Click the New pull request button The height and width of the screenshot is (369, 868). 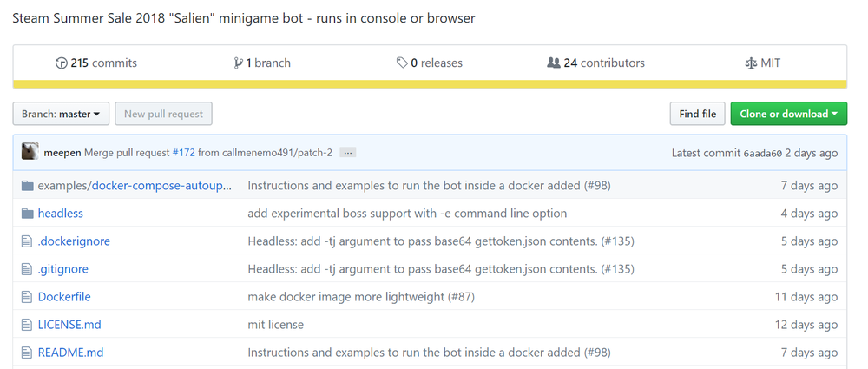163,114
